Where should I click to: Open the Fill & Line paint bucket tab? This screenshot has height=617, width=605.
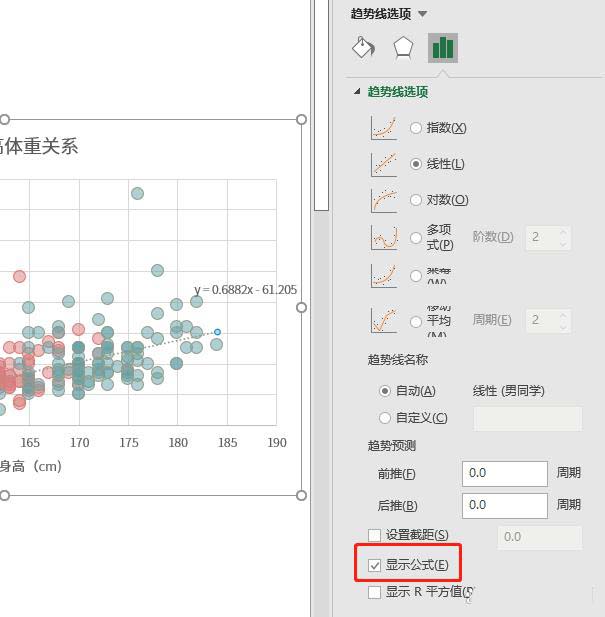click(x=364, y=48)
